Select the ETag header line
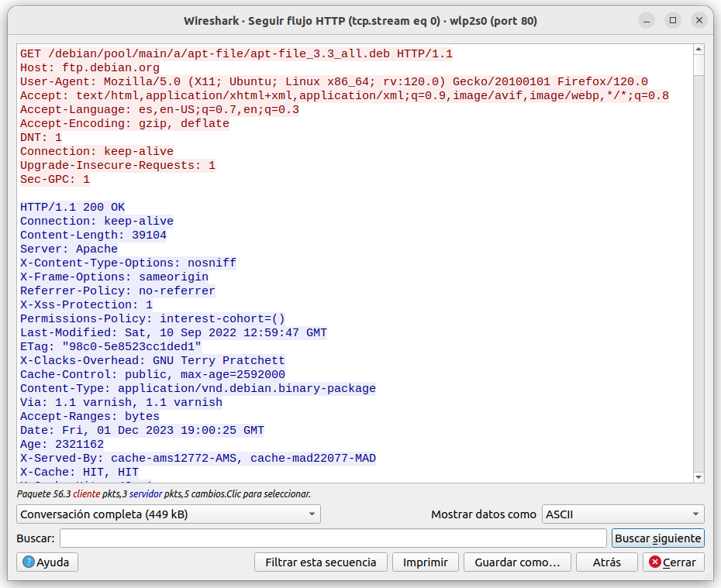 111,346
